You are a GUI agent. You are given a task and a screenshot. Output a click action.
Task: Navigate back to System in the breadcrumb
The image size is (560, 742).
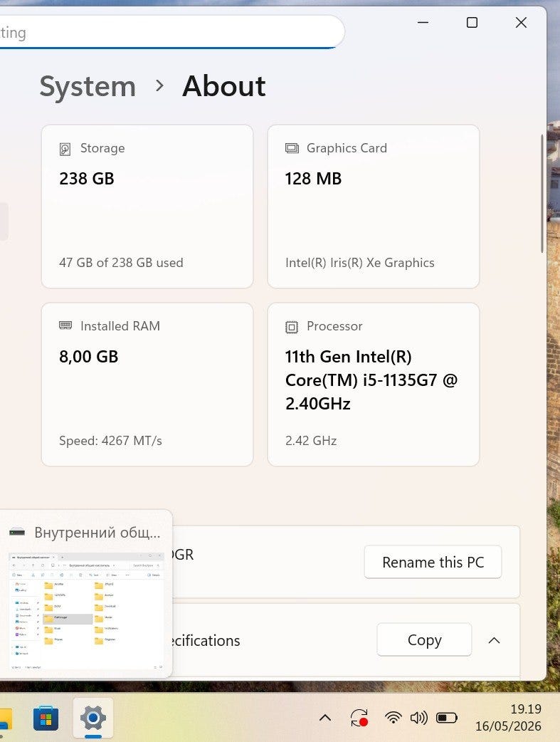tap(88, 87)
